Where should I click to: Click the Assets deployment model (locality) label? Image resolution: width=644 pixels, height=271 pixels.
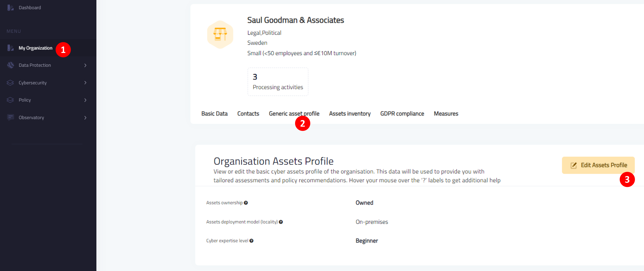[242, 222]
